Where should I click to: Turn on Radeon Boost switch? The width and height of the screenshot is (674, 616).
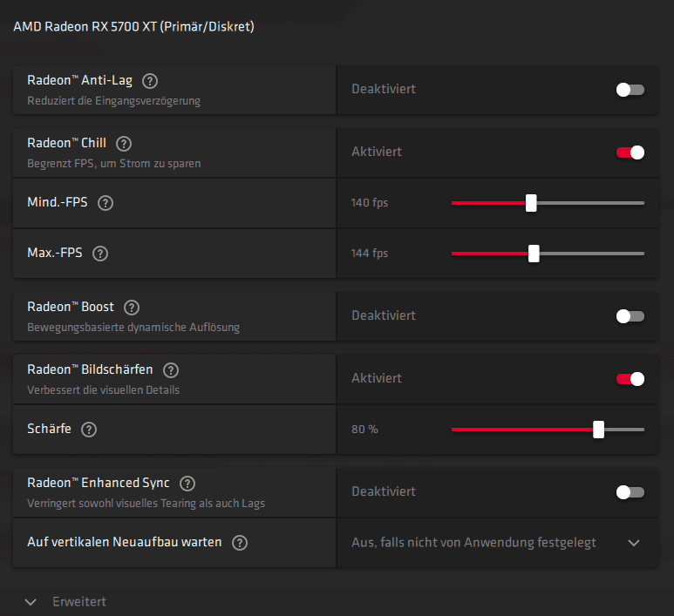point(630,316)
